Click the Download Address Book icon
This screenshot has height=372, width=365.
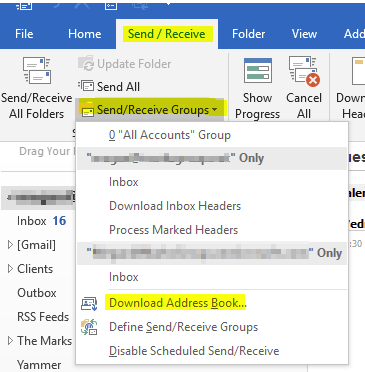pos(89,303)
